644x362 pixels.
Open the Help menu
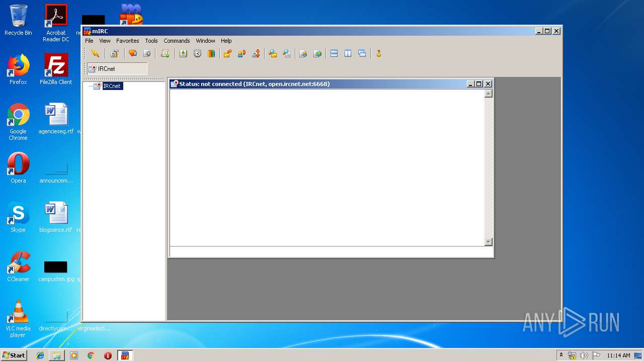[x=226, y=41]
